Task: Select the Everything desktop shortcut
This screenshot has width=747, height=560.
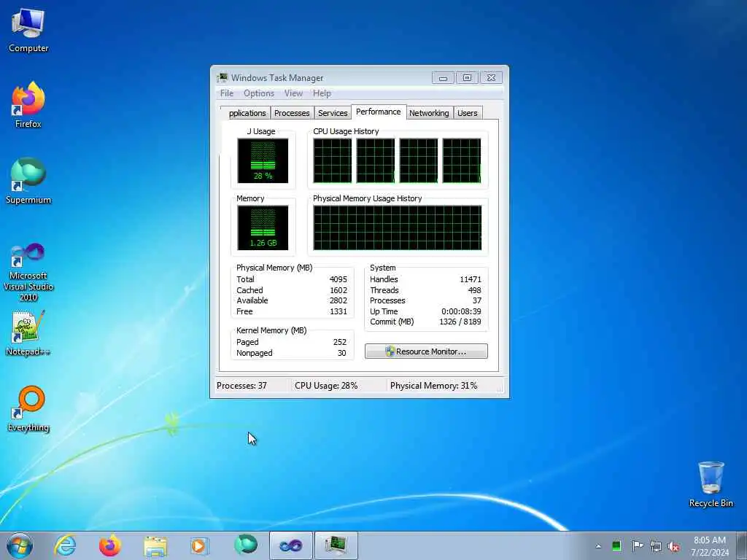Action: (28, 409)
